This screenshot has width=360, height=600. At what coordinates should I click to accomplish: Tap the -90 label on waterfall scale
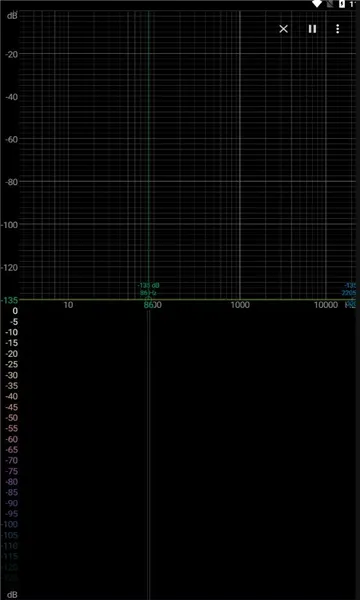click(x=11, y=503)
